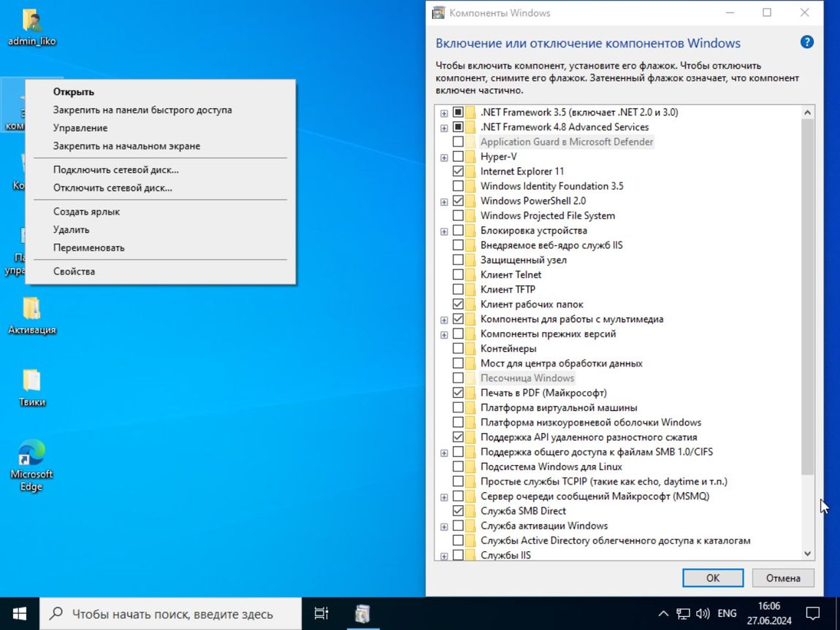Open the notification center icon
The image size is (840, 630).
tap(813, 613)
